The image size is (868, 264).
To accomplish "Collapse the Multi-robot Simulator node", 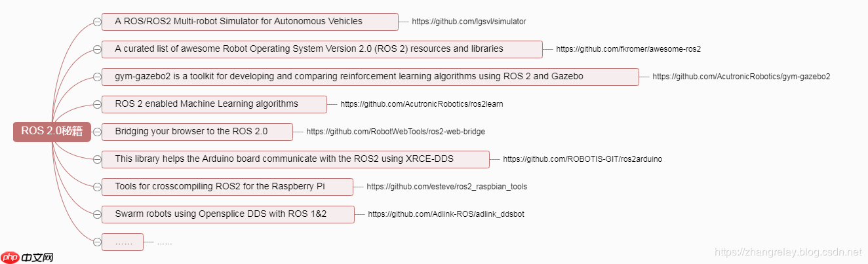I will (x=97, y=22).
